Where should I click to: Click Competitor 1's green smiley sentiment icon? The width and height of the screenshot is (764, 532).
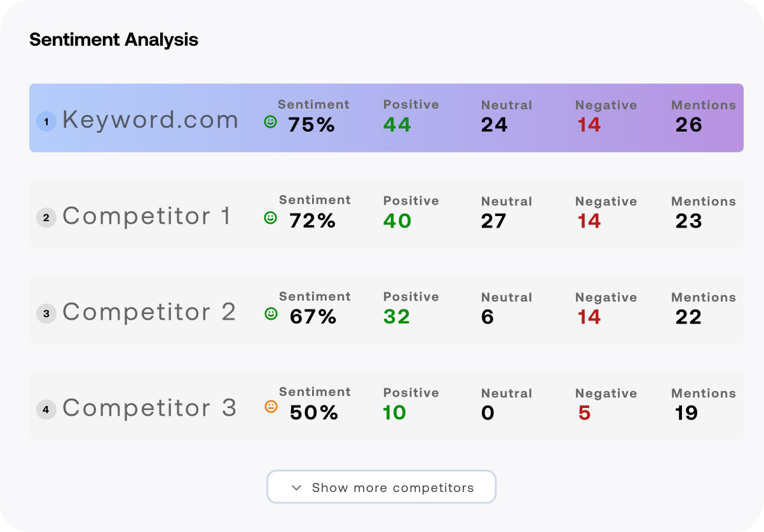coord(270,218)
